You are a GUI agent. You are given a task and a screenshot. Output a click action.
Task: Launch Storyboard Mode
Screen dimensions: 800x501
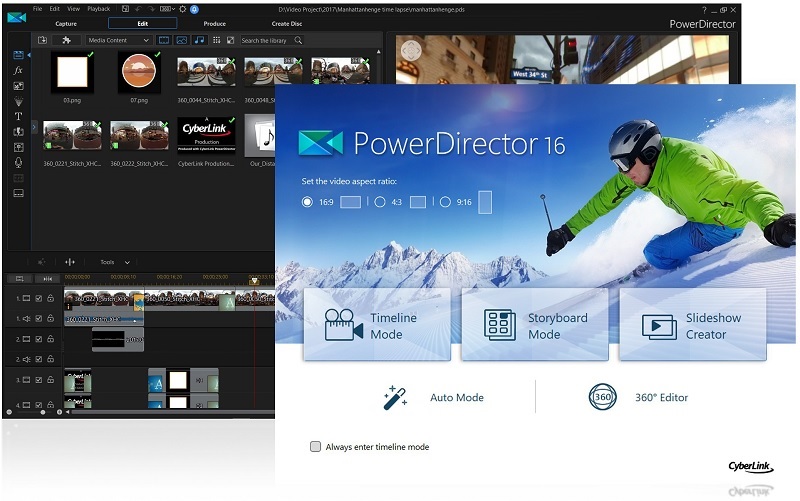click(x=535, y=325)
